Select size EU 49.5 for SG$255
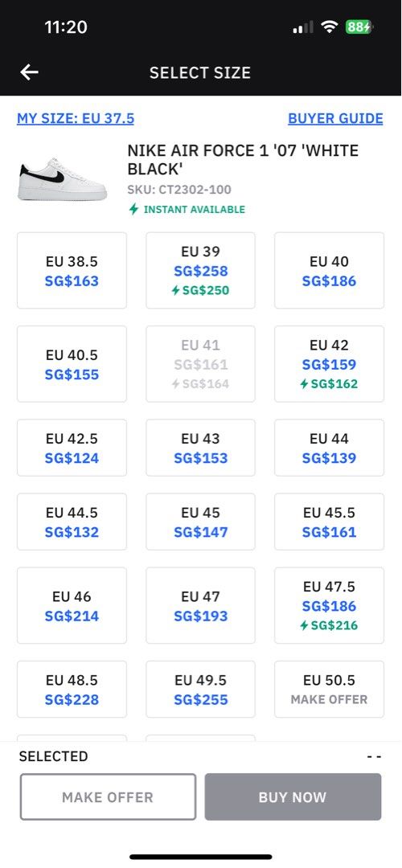 click(200, 690)
